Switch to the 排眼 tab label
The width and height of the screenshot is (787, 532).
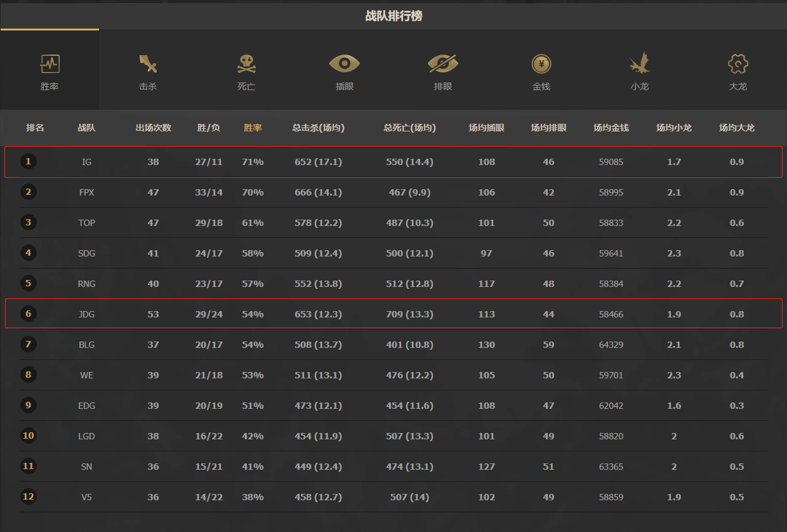[x=443, y=86]
